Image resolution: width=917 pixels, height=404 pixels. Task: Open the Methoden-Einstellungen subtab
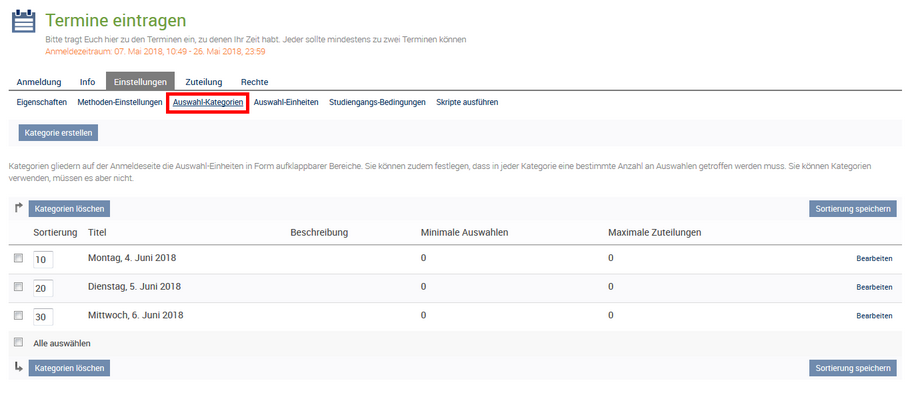coord(120,102)
